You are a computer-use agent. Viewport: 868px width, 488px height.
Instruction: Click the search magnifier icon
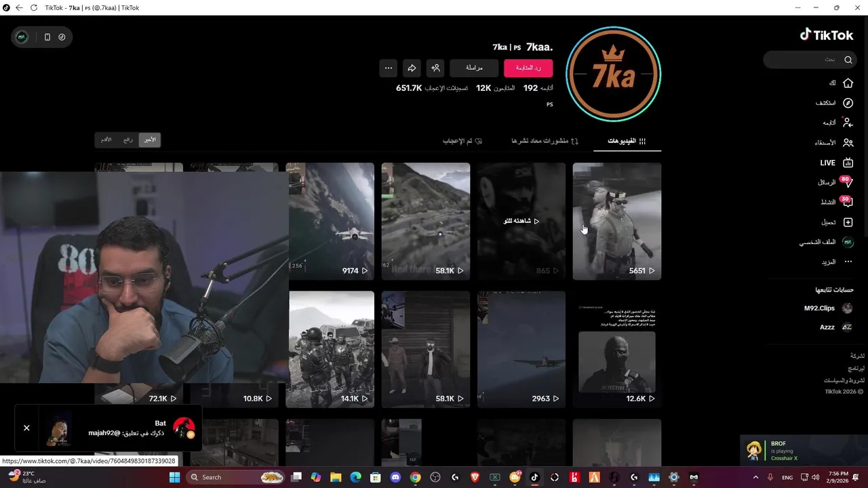(x=848, y=60)
